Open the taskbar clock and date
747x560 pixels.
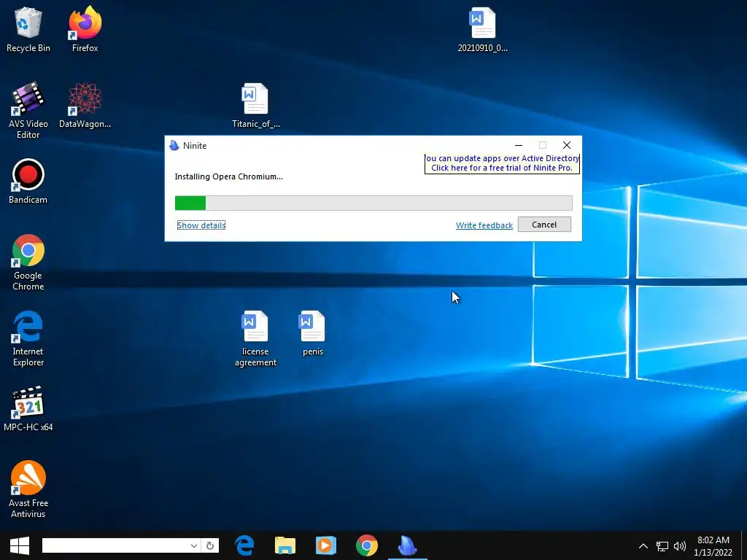pos(713,545)
